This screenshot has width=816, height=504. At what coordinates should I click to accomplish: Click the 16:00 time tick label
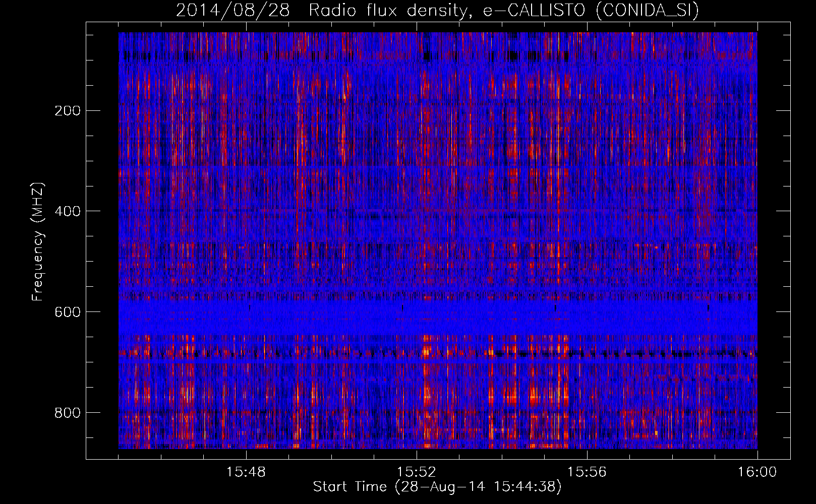pos(757,472)
